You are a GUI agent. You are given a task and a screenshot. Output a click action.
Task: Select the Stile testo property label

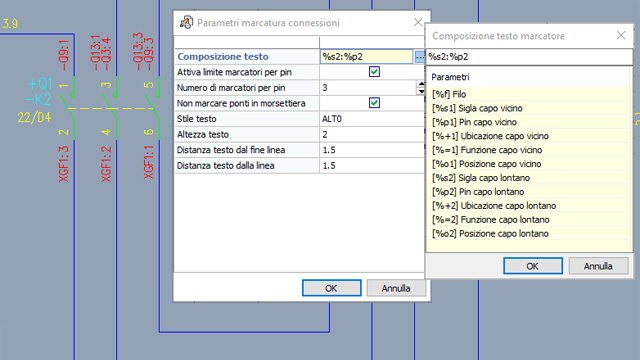click(x=196, y=119)
